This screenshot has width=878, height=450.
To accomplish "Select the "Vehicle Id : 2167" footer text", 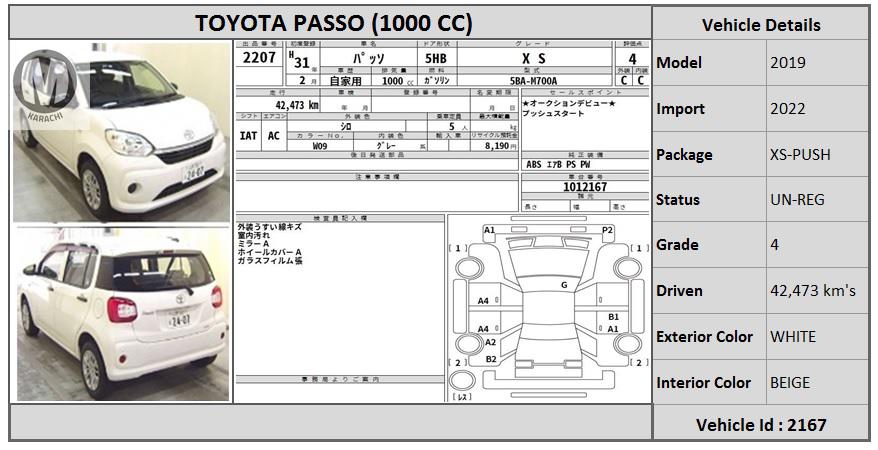I will pyautogui.click(x=761, y=425).
